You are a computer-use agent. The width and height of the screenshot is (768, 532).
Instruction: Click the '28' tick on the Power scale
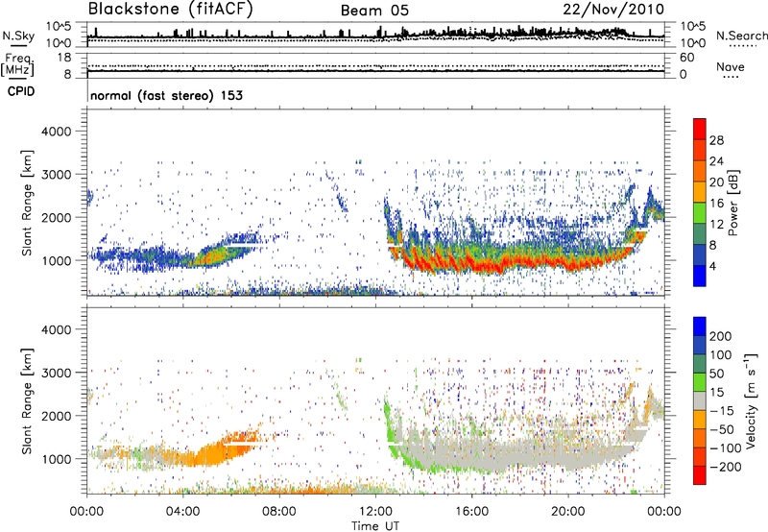716,140
